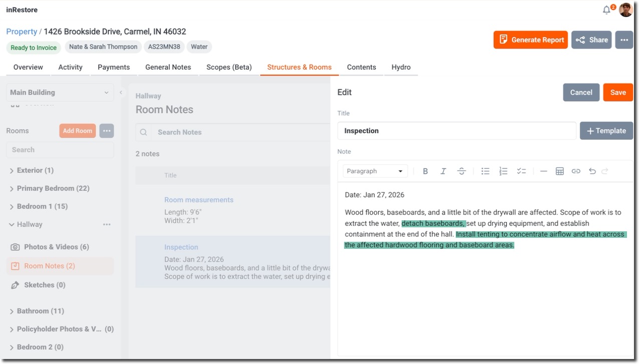
Task: Open the Main Building structure dropdown
Action: (x=60, y=93)
